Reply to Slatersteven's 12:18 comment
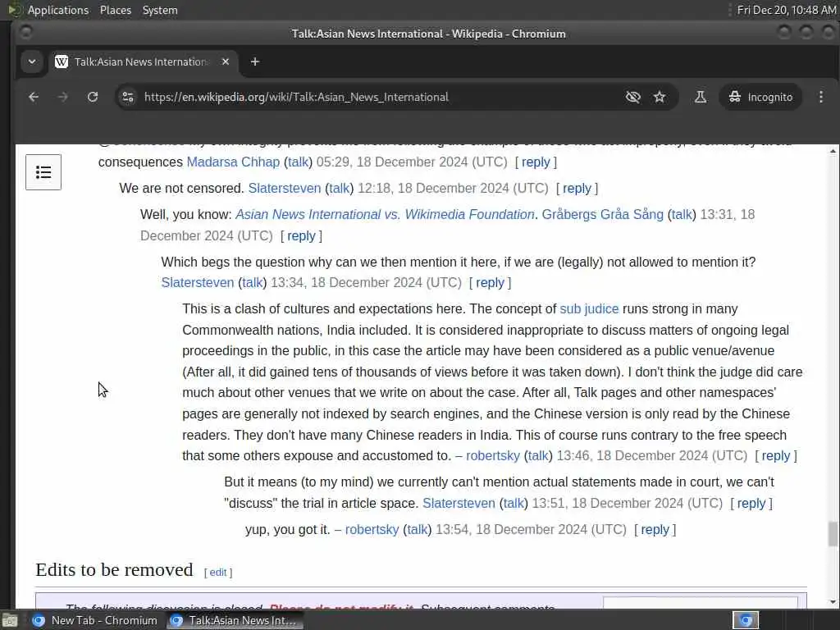Image resolution: width=840 pixels, height=630 pixels. coord(577,188)
